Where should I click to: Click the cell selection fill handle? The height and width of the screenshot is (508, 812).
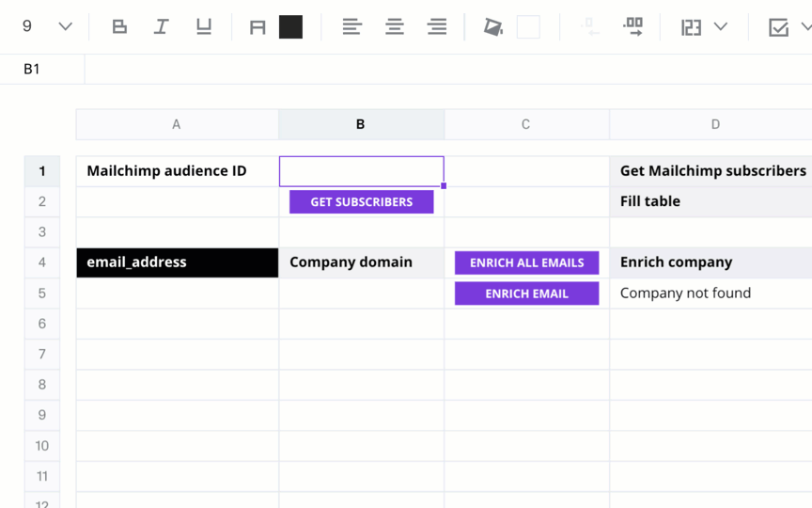click(444, 185)
